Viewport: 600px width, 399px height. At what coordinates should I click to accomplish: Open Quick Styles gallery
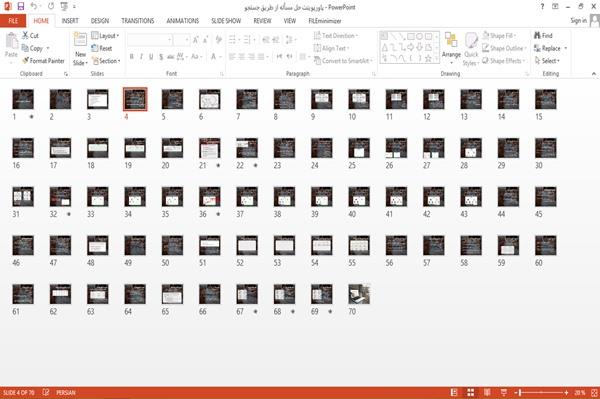tap(471, 49)
